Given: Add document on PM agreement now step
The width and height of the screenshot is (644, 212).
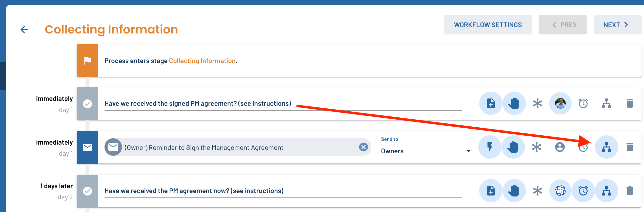Looking at the screenshot, I should (491, 191).
